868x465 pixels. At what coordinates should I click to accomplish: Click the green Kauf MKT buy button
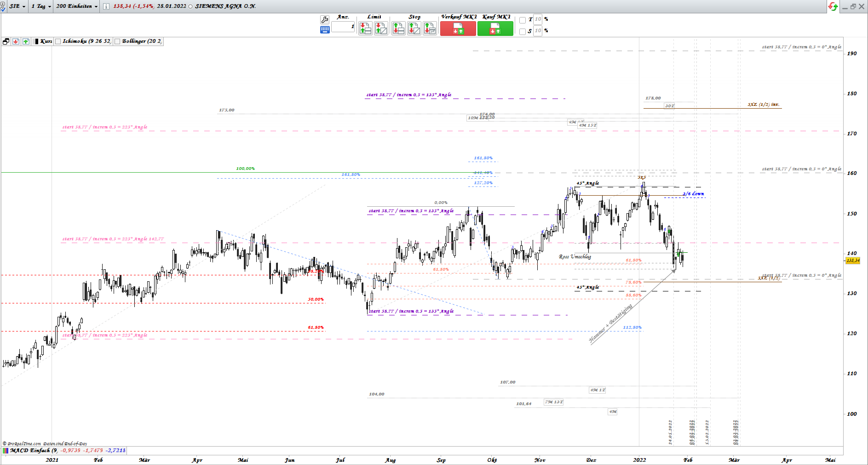(x=495, y=29)
